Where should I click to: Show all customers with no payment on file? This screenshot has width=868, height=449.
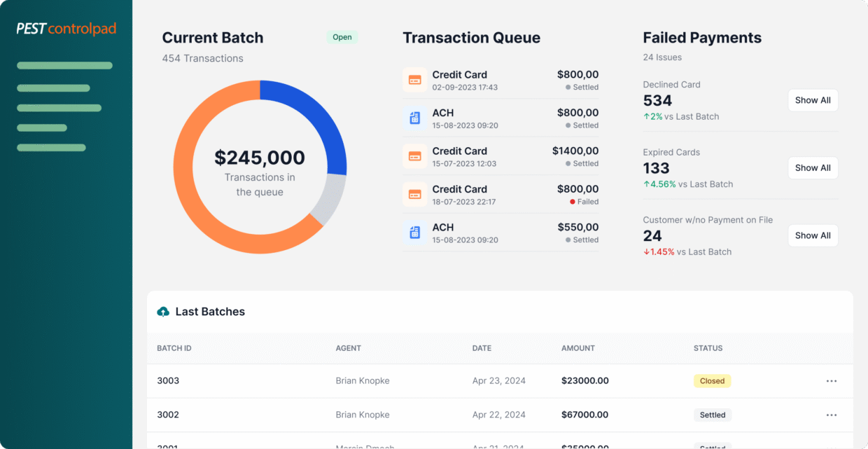click(x=812, y=235)
